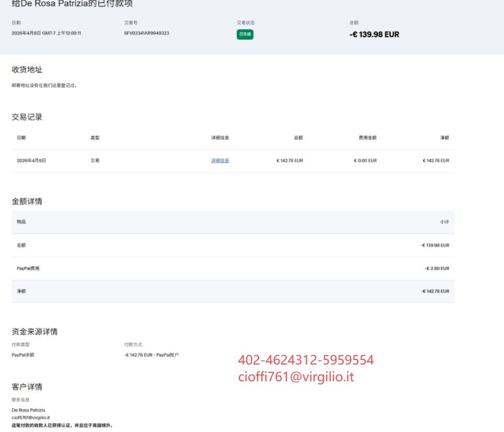Click the 客户详情 section heading
Viewport: 504px width, 432px height.
[x=27, y=386]
